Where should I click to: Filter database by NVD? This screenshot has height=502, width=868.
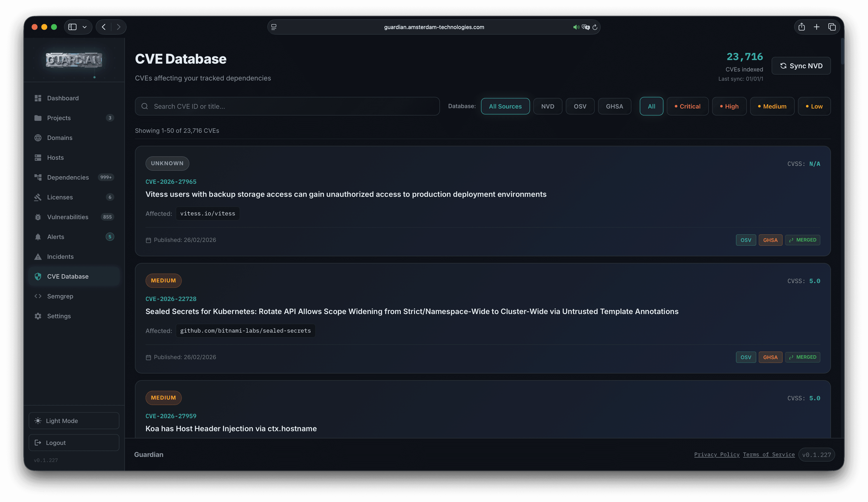[548, 106]
